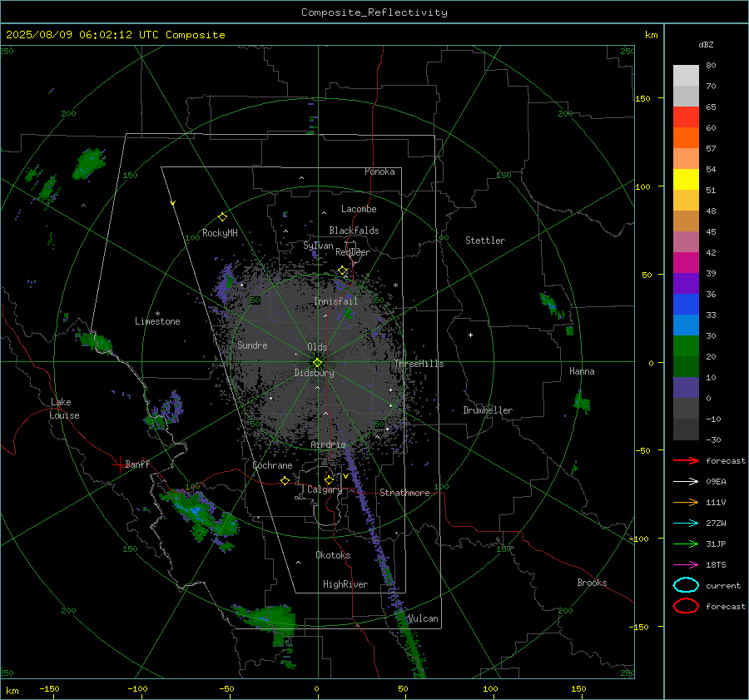Click the Strathmore town label
The width and height of the screenshot is (749, 700).
(404, 493)
